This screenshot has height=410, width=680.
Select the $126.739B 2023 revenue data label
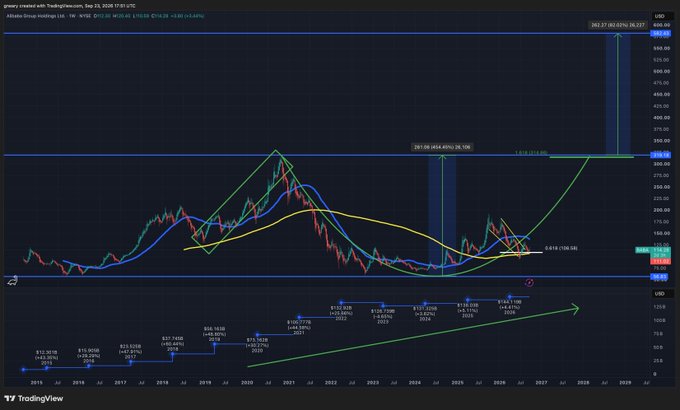tap(383, 316)
